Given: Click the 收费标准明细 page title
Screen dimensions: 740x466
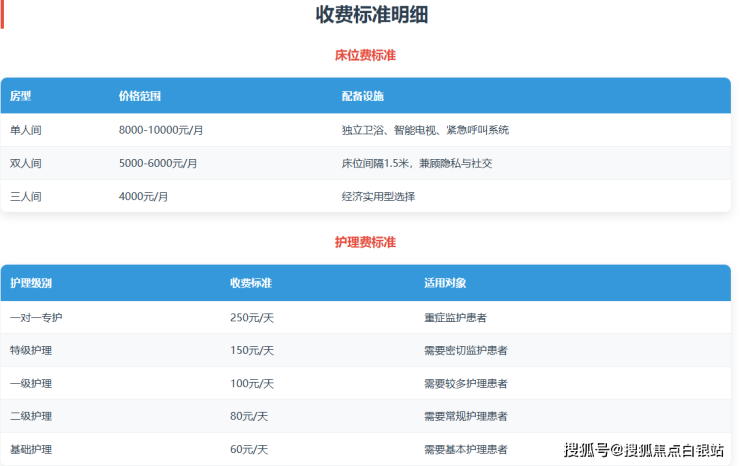Looking at the screenshot, I should (x=372, y=15).
